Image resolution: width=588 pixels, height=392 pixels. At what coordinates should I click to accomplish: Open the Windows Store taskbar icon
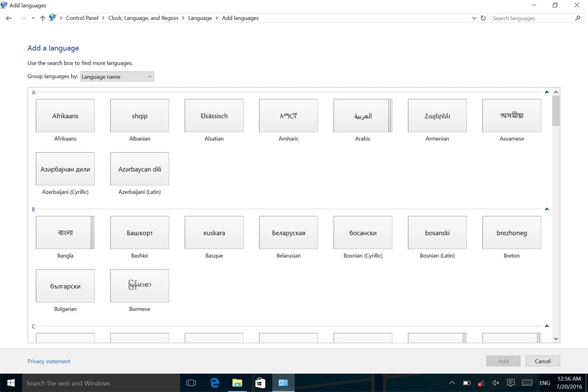(x=260, y=383)
